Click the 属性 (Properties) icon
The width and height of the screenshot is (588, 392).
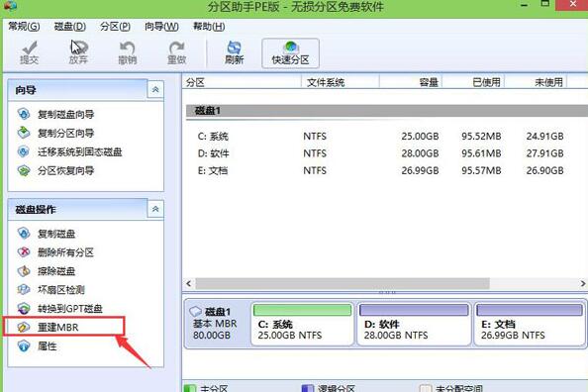pos(24,345)
